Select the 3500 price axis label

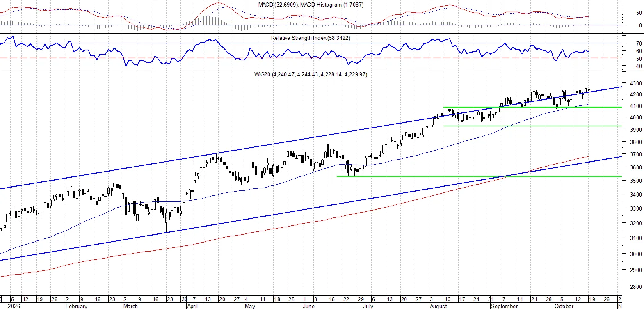coord(636,181)
